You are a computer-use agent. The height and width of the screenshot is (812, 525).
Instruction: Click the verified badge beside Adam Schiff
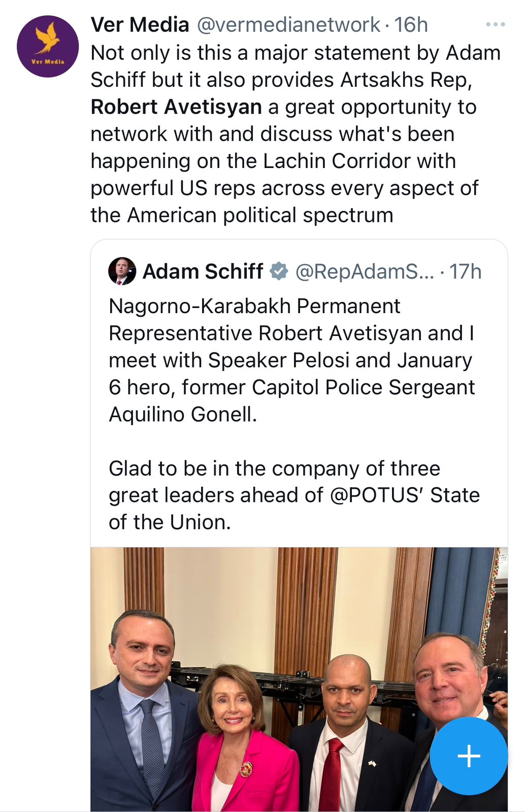pyautogui.click(x=279, y=271)
